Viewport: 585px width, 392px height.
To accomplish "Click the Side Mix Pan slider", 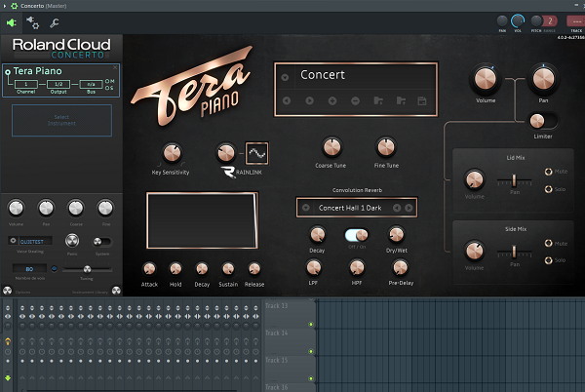I will tap(514, 253).
